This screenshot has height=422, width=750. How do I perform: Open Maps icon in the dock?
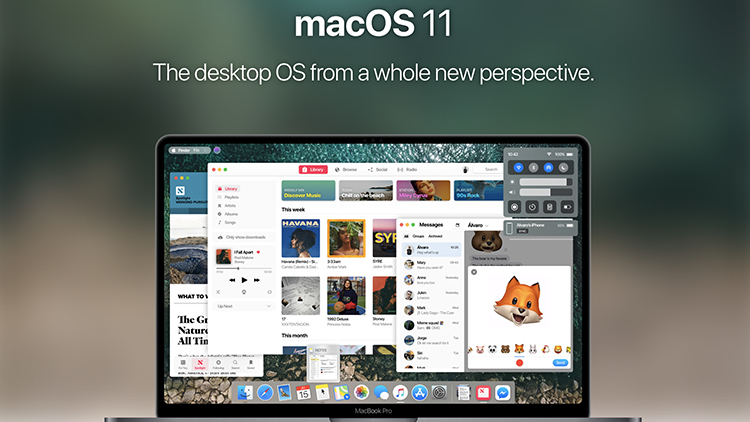342,393
